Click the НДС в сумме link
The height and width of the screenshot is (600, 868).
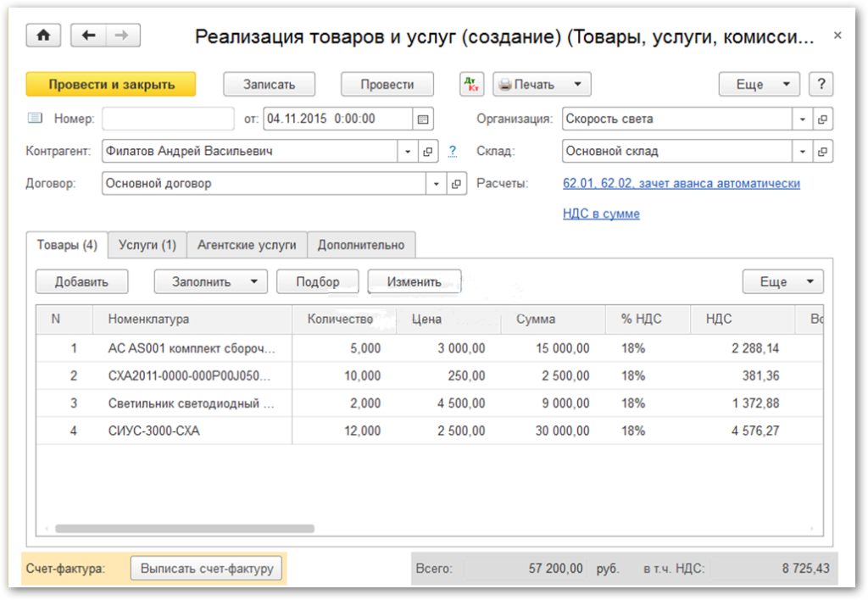pos(601,214)
